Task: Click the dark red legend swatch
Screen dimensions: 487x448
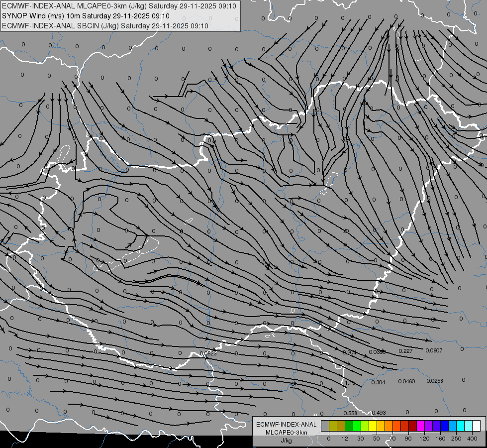Action: [x=413, y=426]
